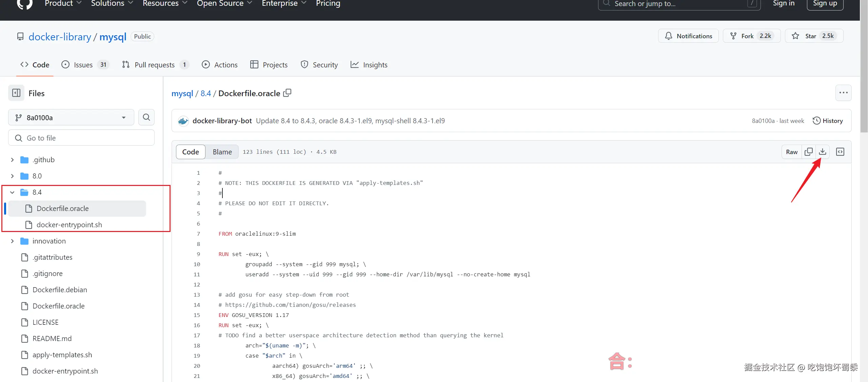This screenshot has width=868, height=382.
Task: Switch to Code view in the file header
Action: pyautogui.click(x=191, y=152)
